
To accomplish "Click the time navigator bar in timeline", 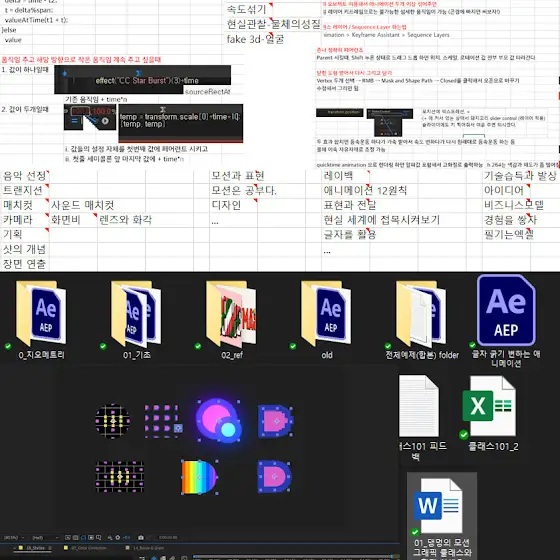I will pyautogui.click(x=293, y=556).
